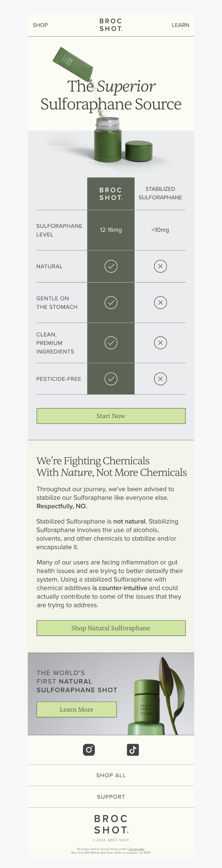Click the Broc Shot footer logo
Viewport: 222px width, 868px height.
click(x=111, y=824)
